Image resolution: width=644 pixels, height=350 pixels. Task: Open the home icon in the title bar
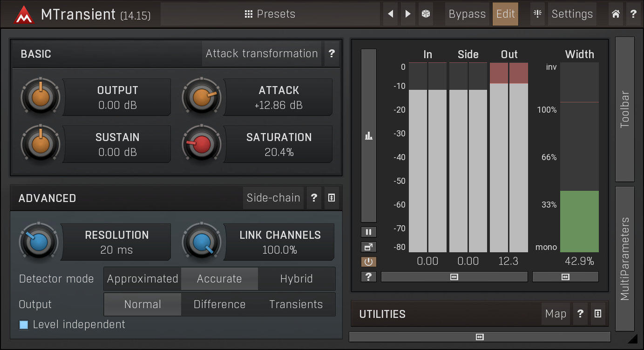(x=616, y=14)
